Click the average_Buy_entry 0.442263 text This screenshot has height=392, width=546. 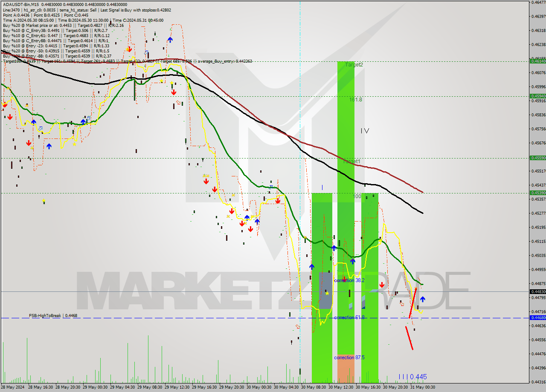coord(224,61)
